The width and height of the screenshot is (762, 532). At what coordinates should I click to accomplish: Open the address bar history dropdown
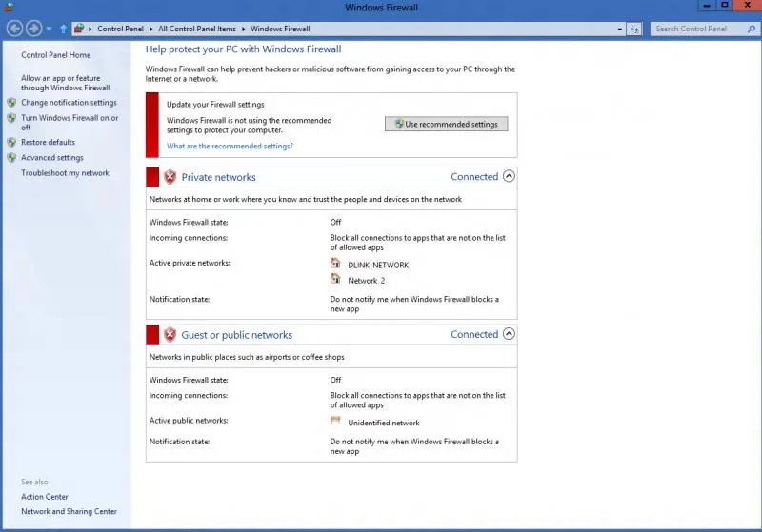click(x=620, y=30)
